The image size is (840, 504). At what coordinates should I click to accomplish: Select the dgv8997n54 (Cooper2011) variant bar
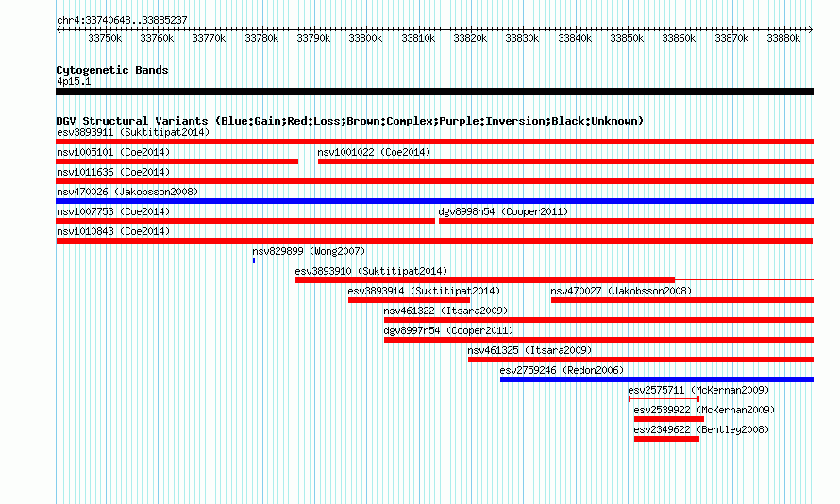click(598, 340)
